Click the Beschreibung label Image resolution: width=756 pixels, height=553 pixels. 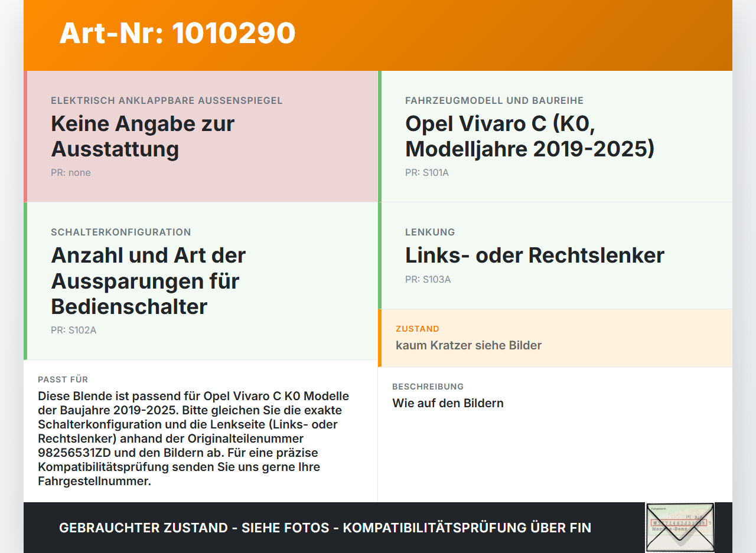(x=428, y=387)
